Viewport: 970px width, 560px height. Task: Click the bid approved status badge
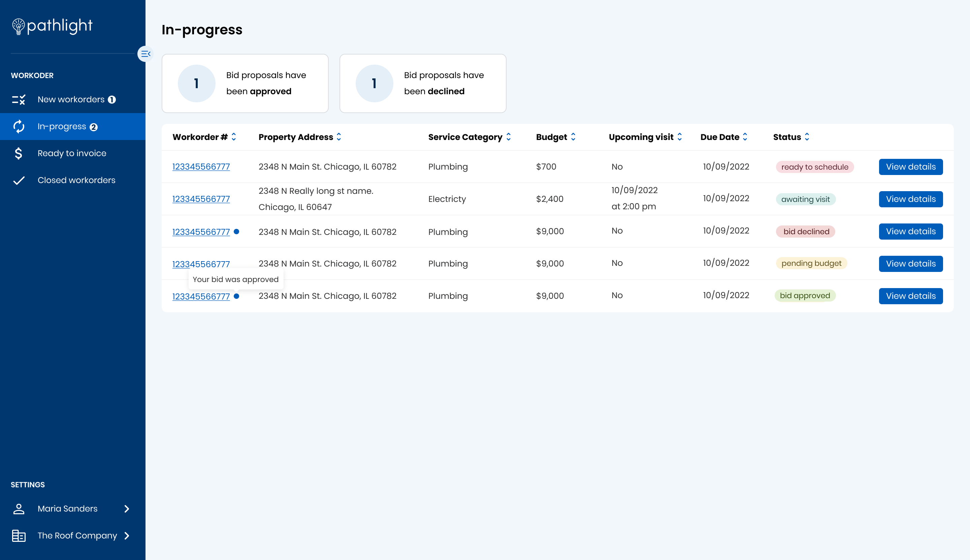click(805, 296)
